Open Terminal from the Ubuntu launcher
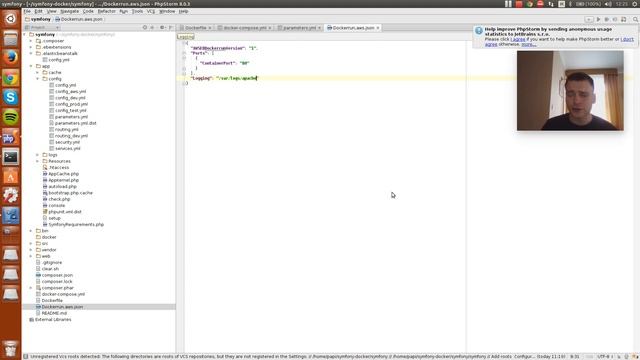This screenshot has height=360, width=640. point(11,157)
